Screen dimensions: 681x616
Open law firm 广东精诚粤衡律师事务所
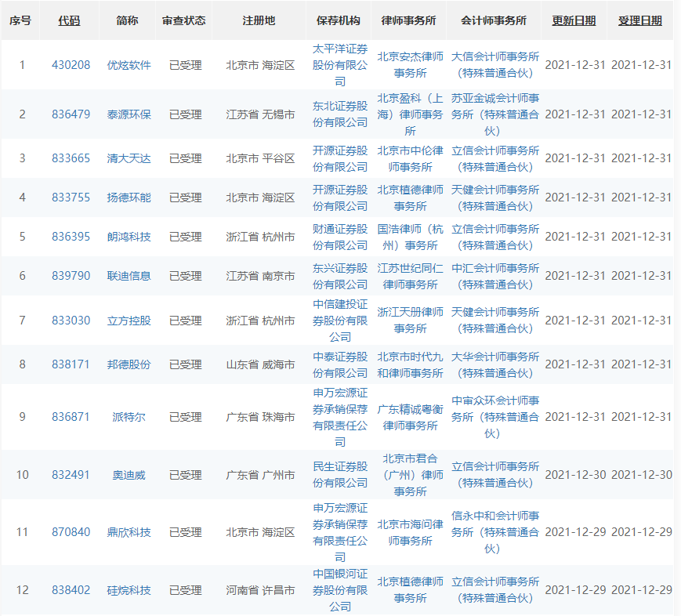(410, 417)
